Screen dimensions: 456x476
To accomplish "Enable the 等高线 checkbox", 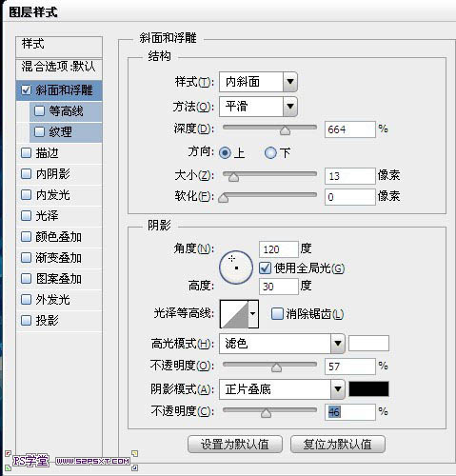I will point(39,111).
